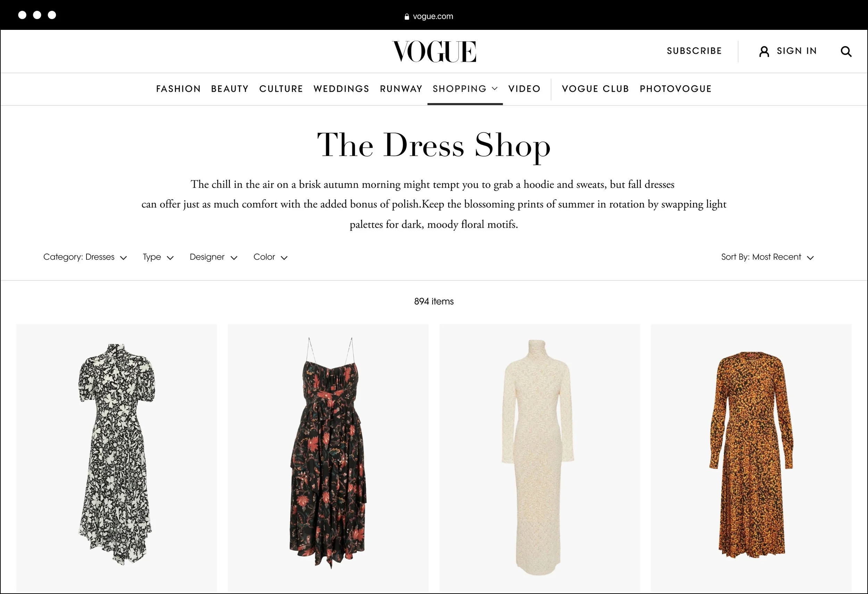Screen dimensions: 868x594
Task: Click the Subscribe link
Action: (694, 51)
